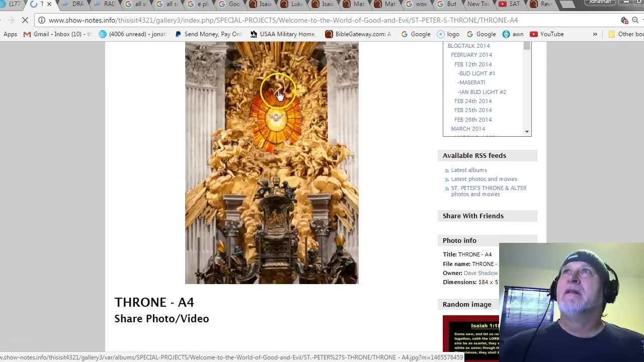
Task: Switch to the 'e pl' Google tab
Action: pos(198,4)
